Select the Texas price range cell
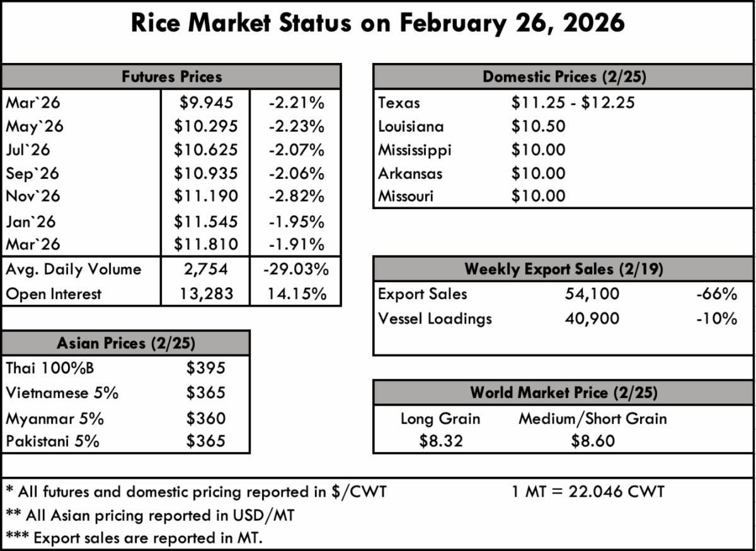 [x=573, y=103]
